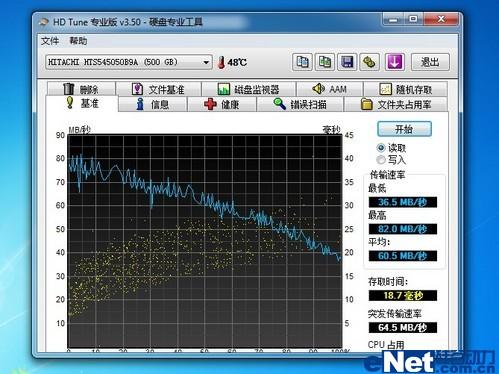499x374 pixels.
Task: Start the benchmark with 开始 button
Action: pyautogui.click(x=404, y=129)
